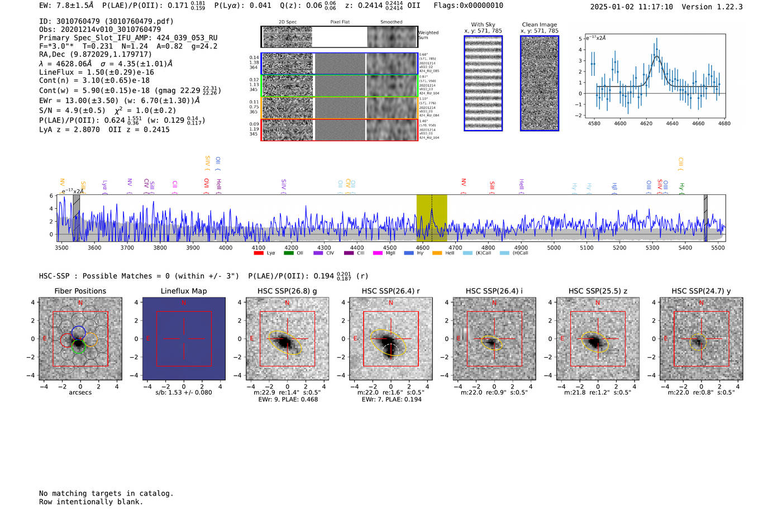Open the HSC SSP z-band image
The image size is (782, 532).
598,339
